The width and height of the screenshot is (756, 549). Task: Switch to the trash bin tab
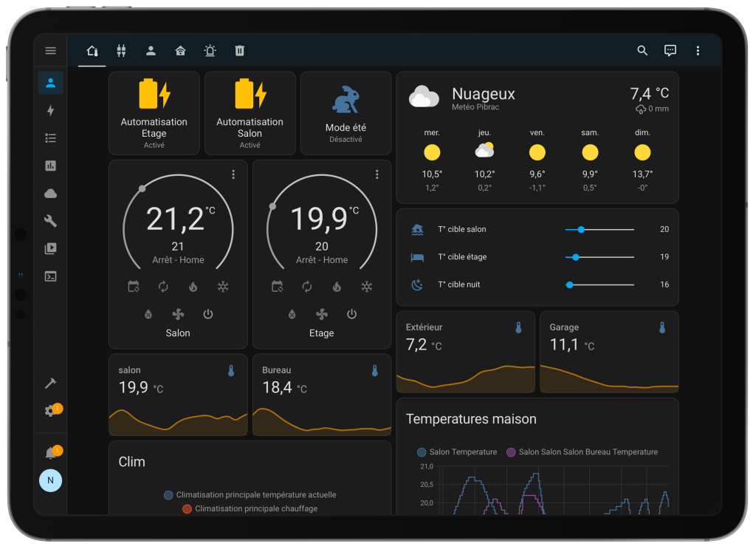[239, 50]
